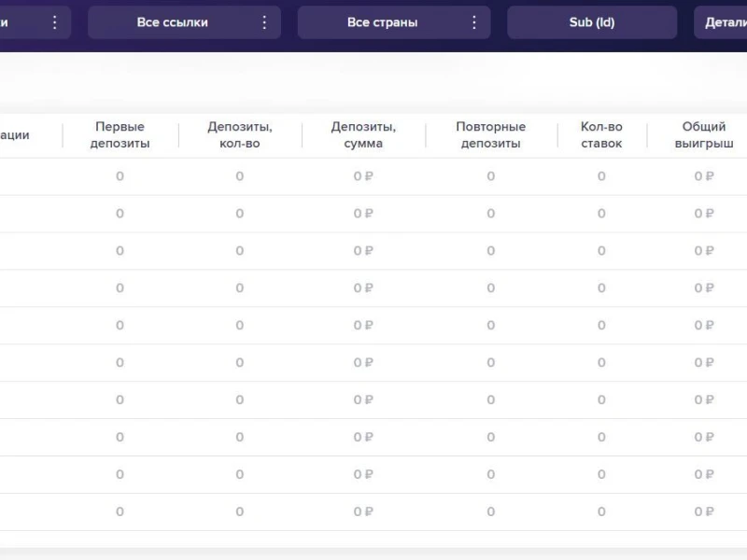Click first row Депозиты, сумма 0 ₽ cell

click(363, 176)
